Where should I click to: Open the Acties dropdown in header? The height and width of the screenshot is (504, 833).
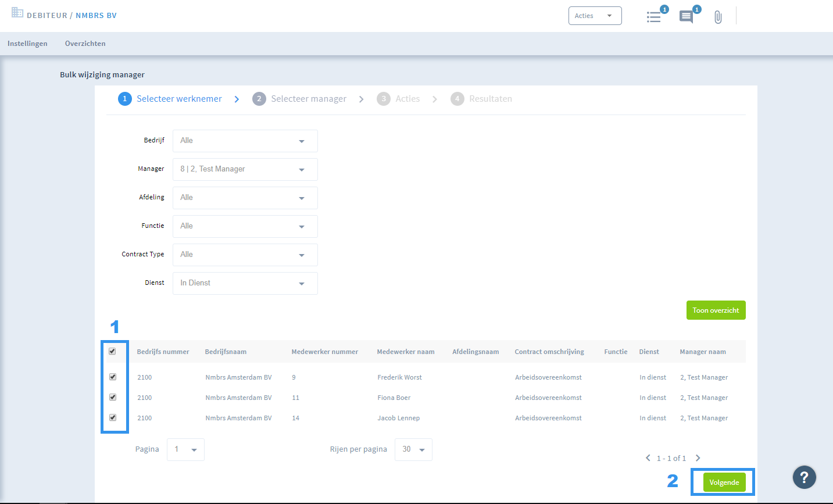[x=595, y=16]
